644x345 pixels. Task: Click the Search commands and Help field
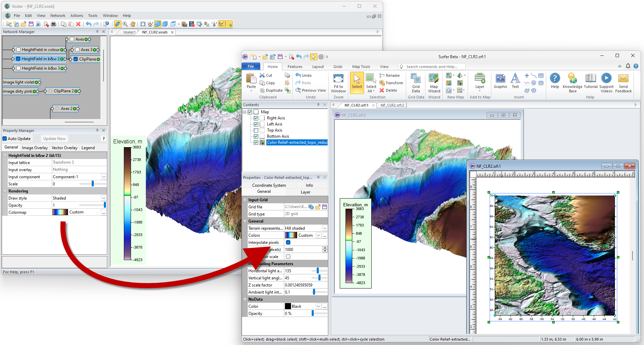pos(432,67)
